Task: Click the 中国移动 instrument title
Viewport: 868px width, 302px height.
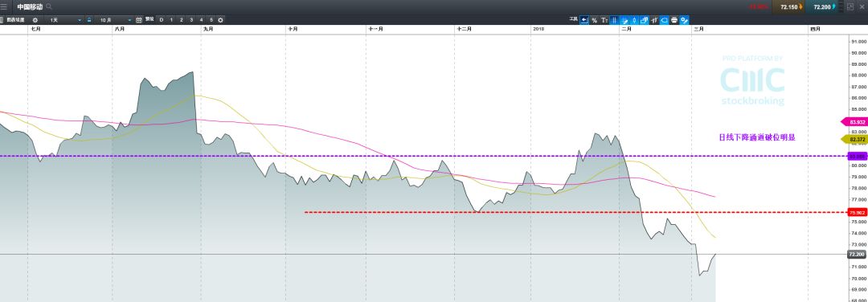Action: coord(30,6)
